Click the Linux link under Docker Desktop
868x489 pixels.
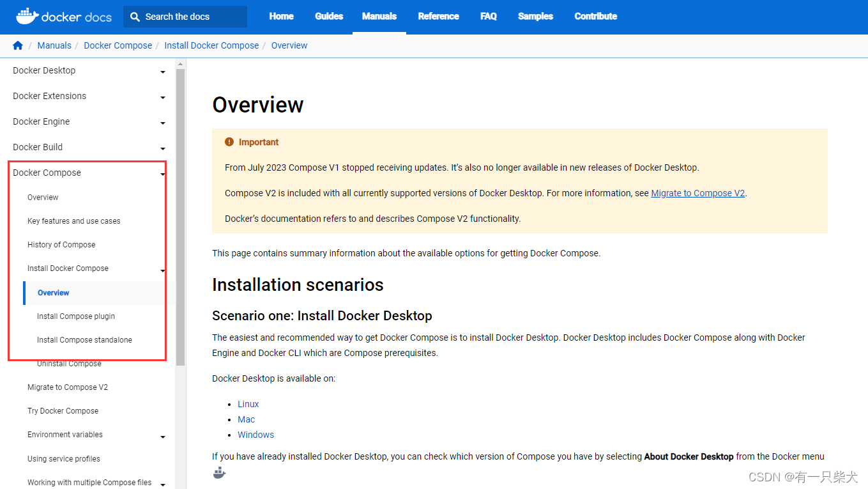point(248,403)
